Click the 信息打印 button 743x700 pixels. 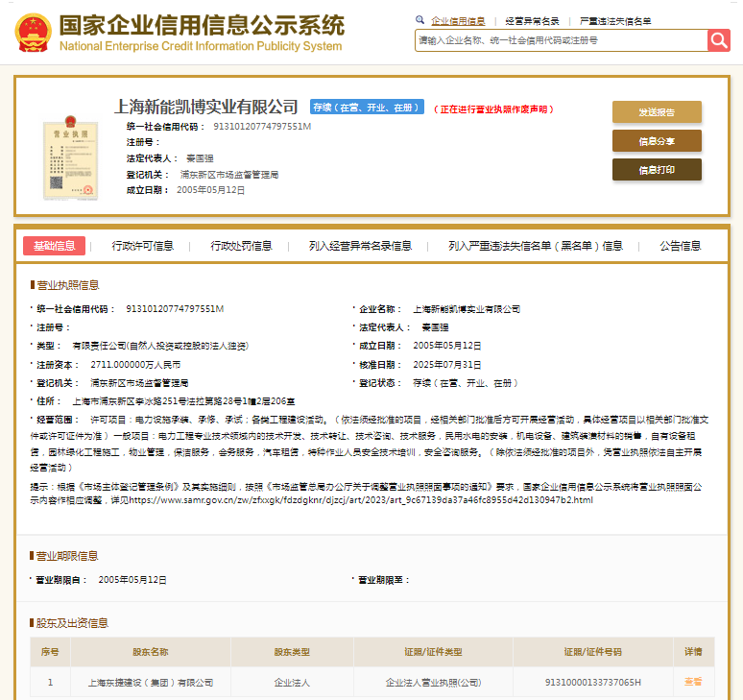click(x=657, y=170)
